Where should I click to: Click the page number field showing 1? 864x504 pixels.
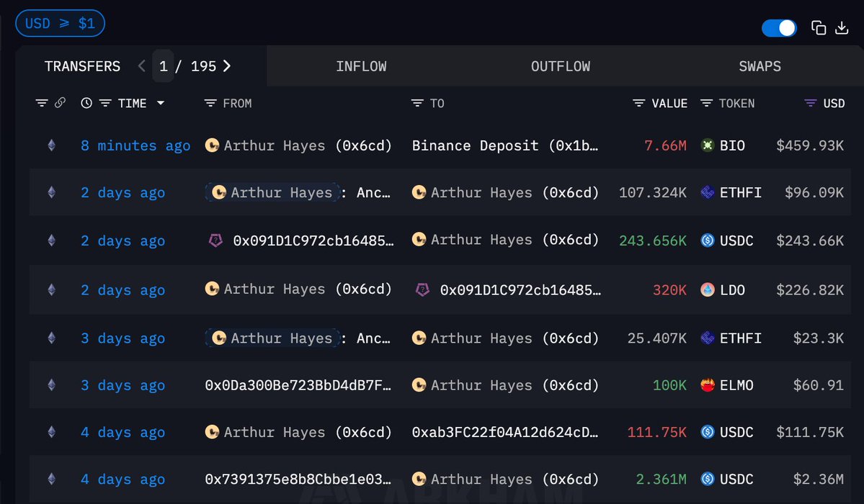coord(163,66)
